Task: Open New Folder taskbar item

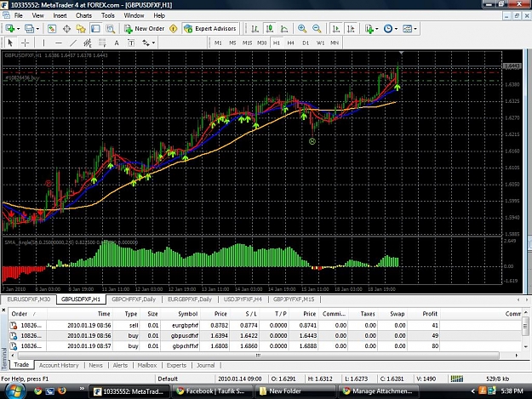Action: 296,391
